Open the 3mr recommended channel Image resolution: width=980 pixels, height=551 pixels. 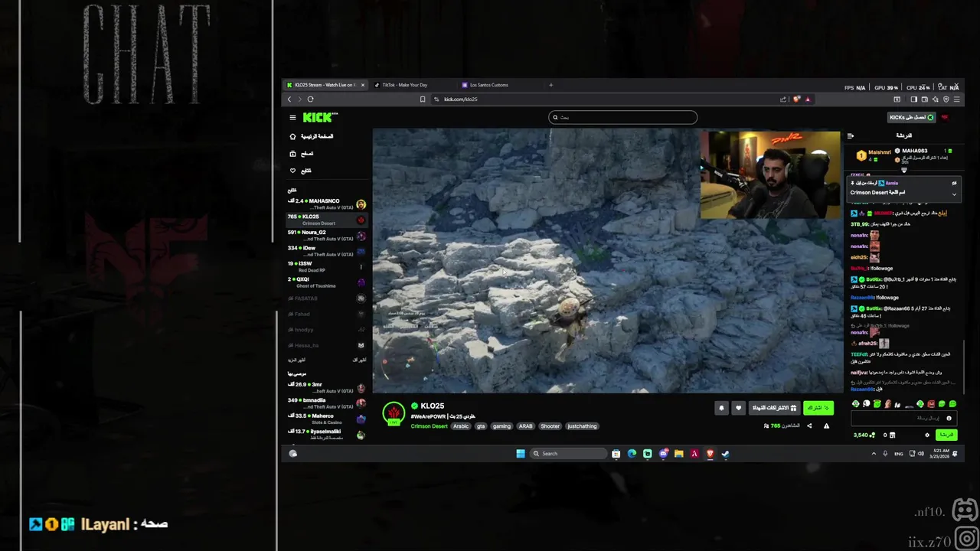[327, 388]
